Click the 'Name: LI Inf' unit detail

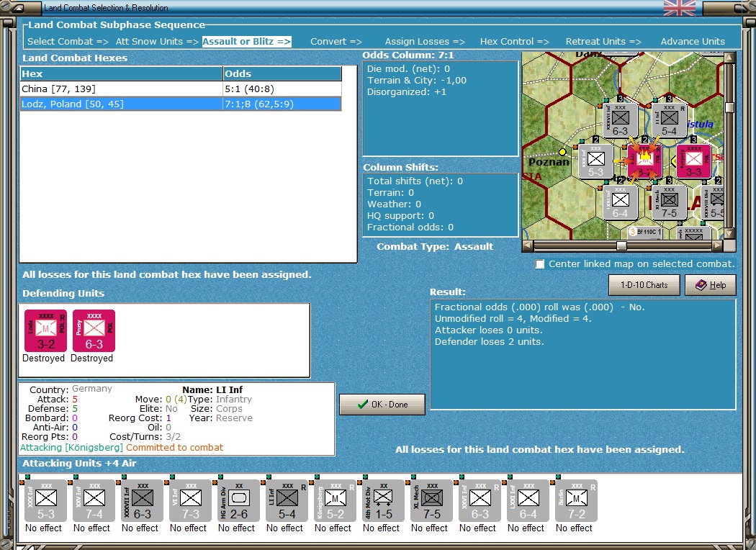click(x=212, y=389)
